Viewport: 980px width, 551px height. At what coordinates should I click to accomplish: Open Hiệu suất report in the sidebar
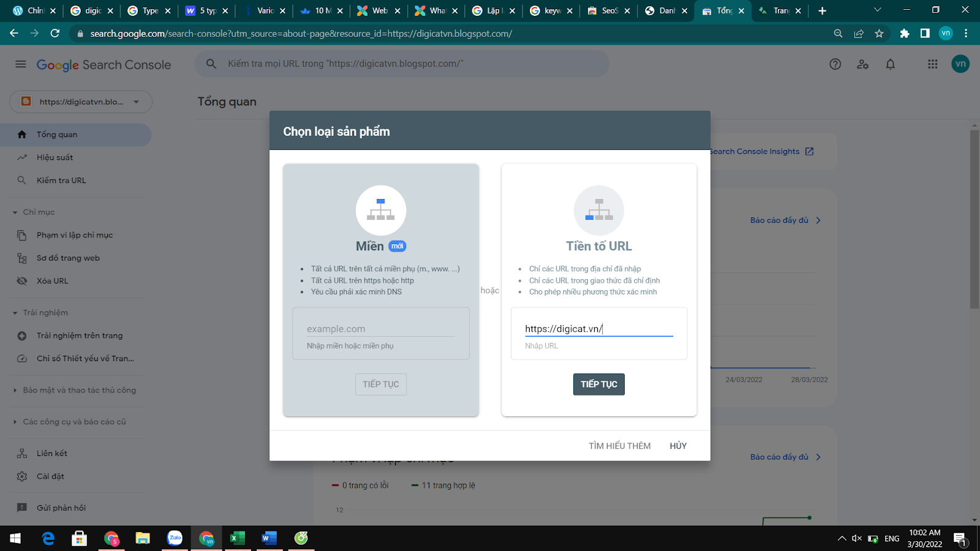click(x=75, y=157)
